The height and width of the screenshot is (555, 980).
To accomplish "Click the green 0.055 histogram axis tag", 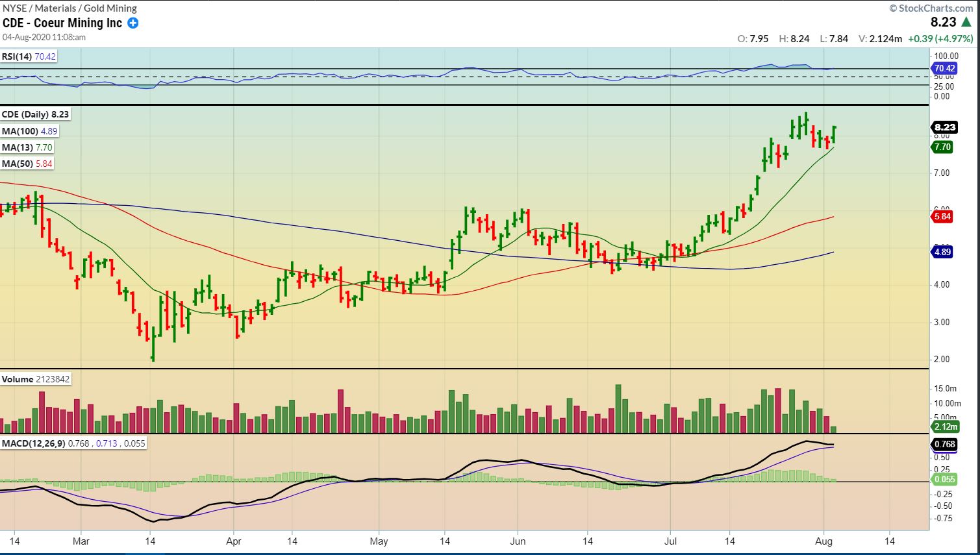I will (x=944, y=479).
